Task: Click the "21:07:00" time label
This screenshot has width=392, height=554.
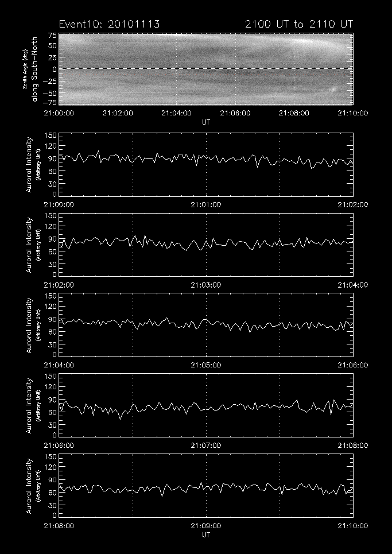Action: pyautogui.click(x=206, y=445)
